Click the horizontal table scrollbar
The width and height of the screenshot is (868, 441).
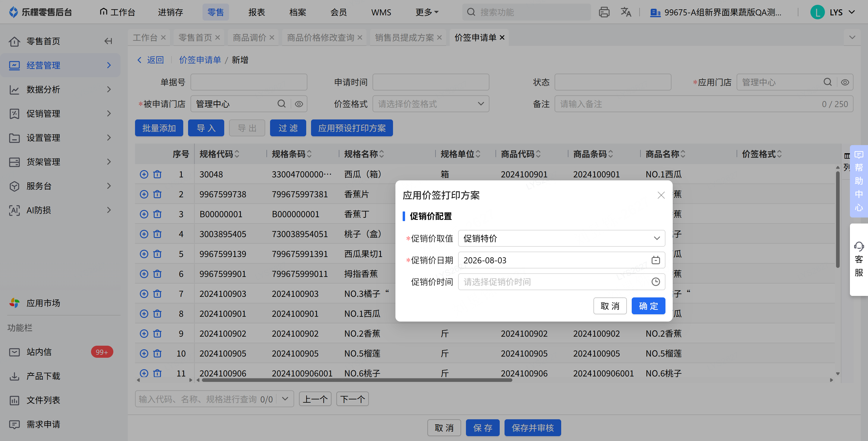(x=357, y=380)
